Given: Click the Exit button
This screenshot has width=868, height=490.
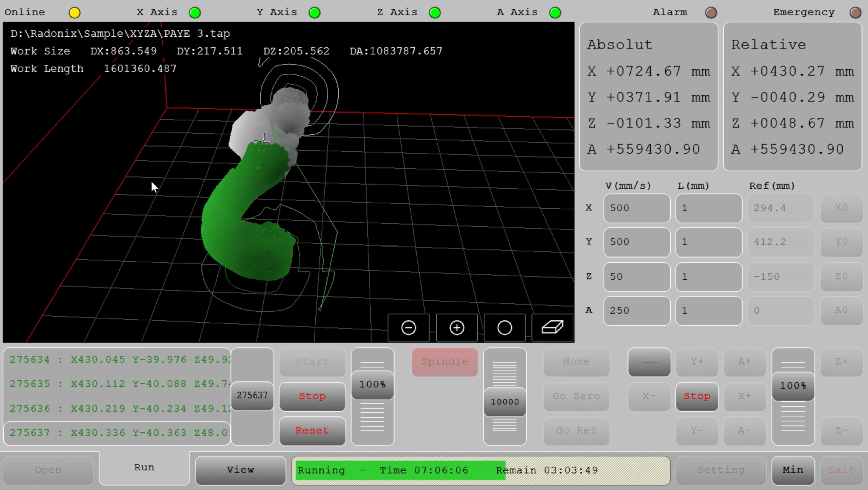Looking at the screenshot, I should click(842, 470).
